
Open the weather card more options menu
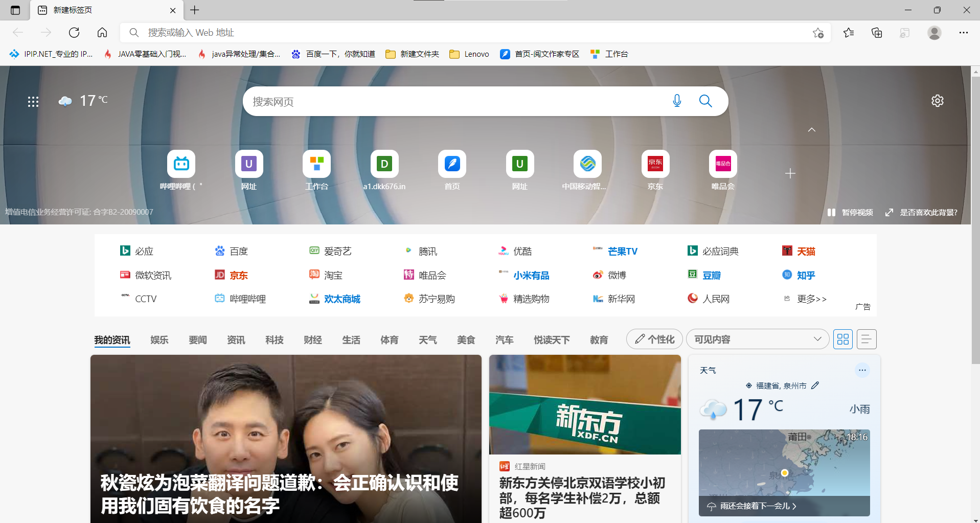point(862,370)
